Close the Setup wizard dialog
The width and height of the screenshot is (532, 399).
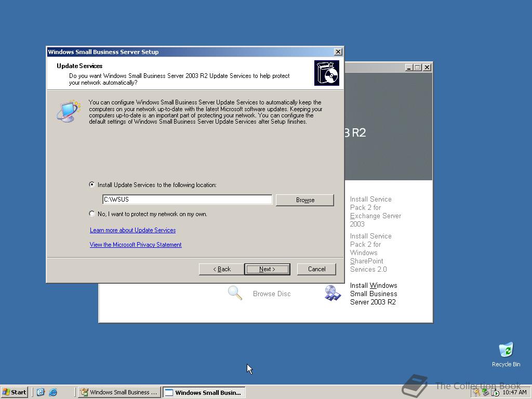338,51
